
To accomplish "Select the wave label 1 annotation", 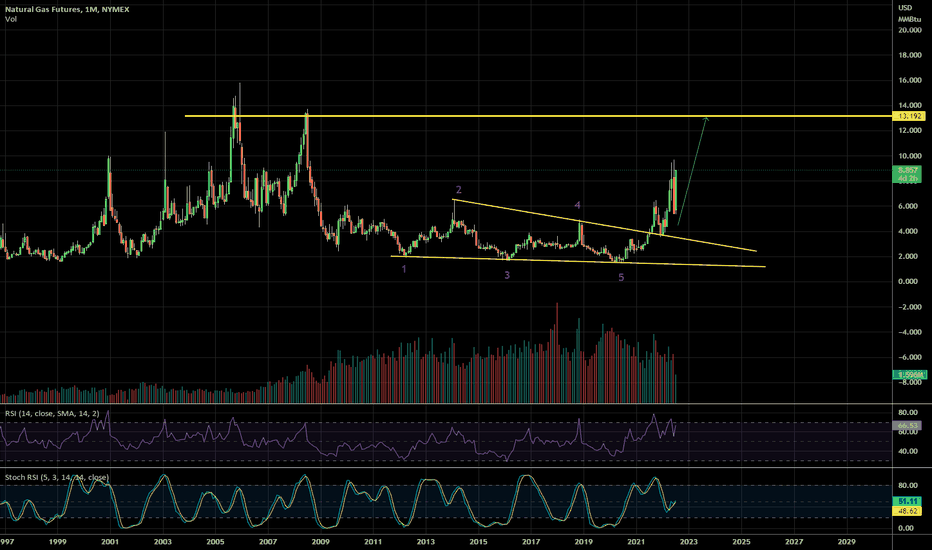I will click(x=404, y=269).
